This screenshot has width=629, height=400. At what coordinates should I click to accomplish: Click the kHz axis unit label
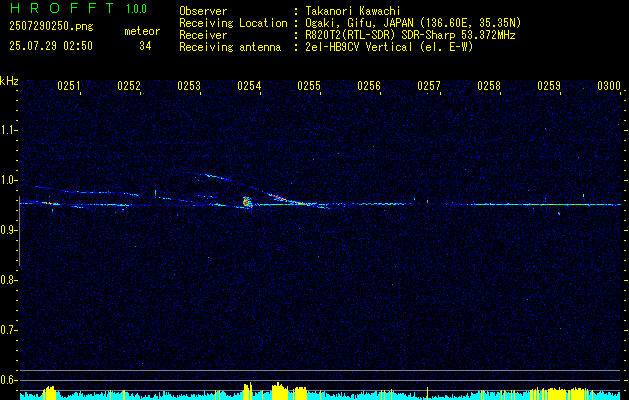coord(9,81)
